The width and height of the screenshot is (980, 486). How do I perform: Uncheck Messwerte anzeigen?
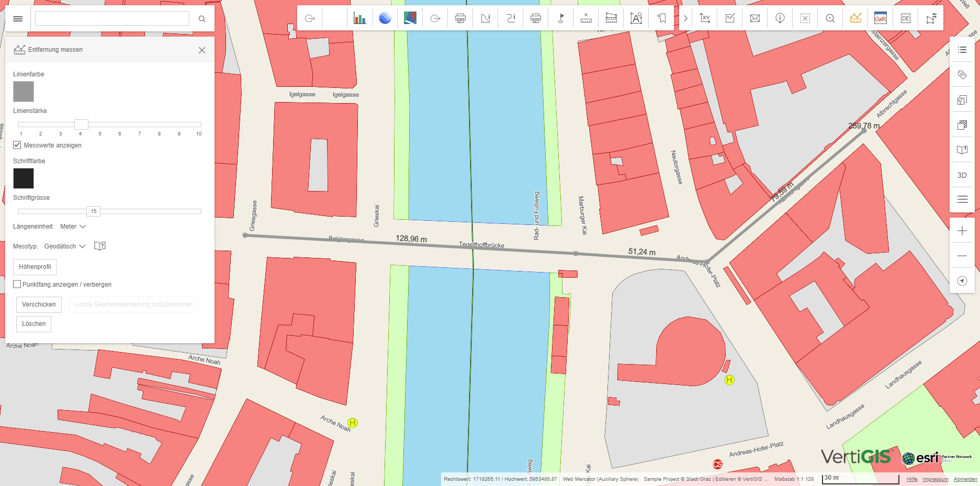point(17,145)
